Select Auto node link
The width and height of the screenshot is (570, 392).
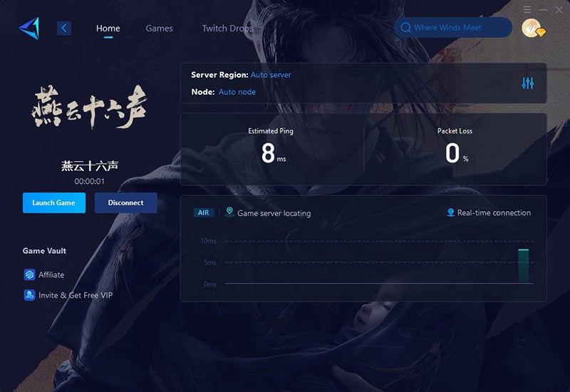pyautogui.click(x=237, y=92)
